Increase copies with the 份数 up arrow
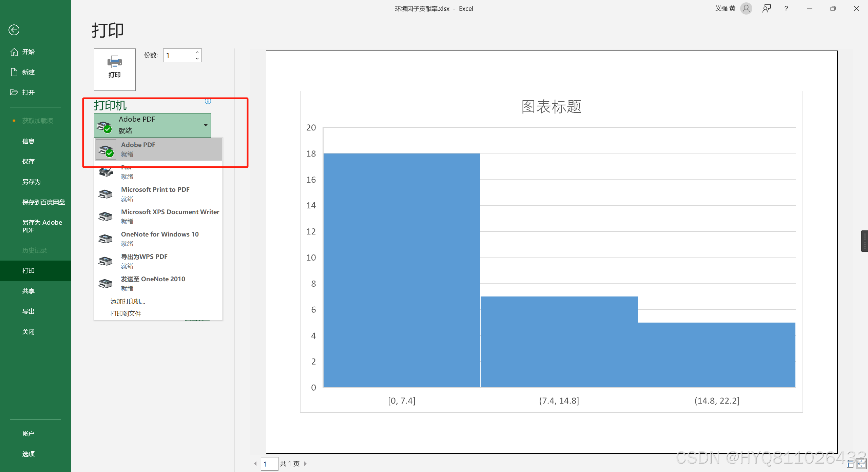The width and height of the screenshot is (868, 472). (x=197, y=52)
